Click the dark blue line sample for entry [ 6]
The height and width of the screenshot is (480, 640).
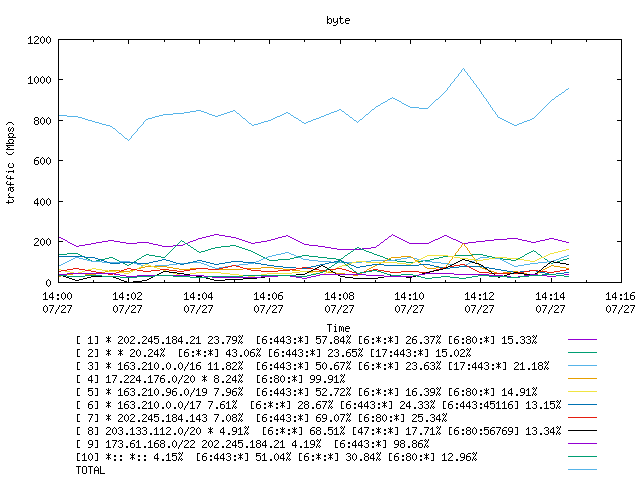tap(582, 404)
